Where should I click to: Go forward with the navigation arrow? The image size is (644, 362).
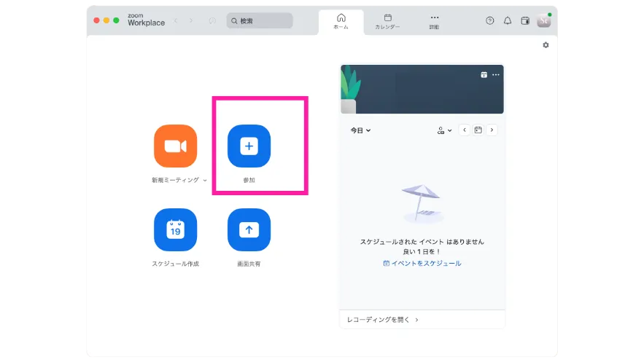pos(191,20)
